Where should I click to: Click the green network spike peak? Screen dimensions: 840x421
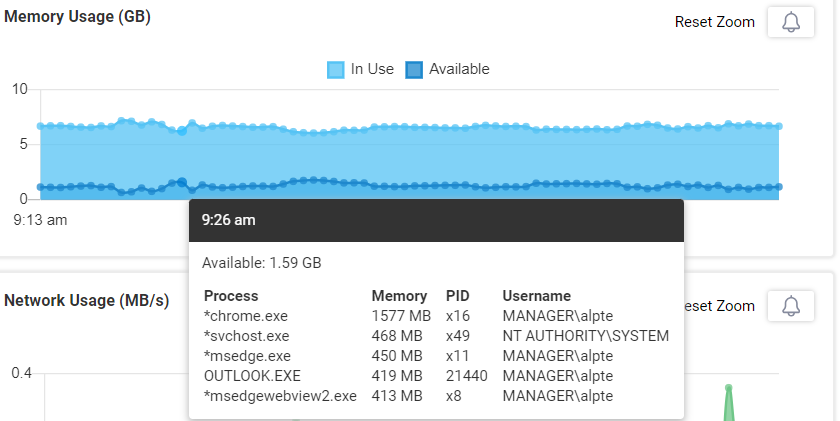(x=728, y=387)
